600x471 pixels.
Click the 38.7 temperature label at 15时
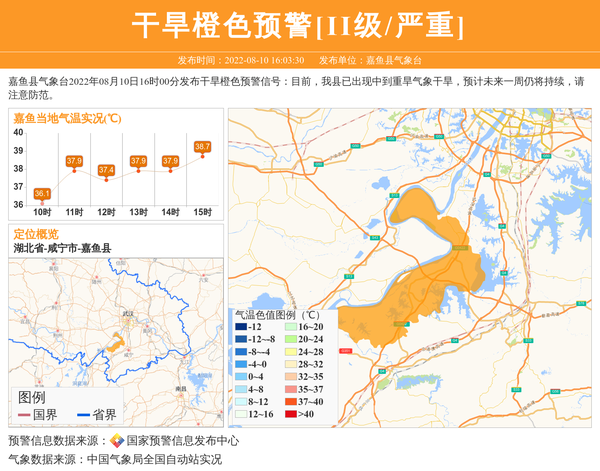click(x=202, y=147)
